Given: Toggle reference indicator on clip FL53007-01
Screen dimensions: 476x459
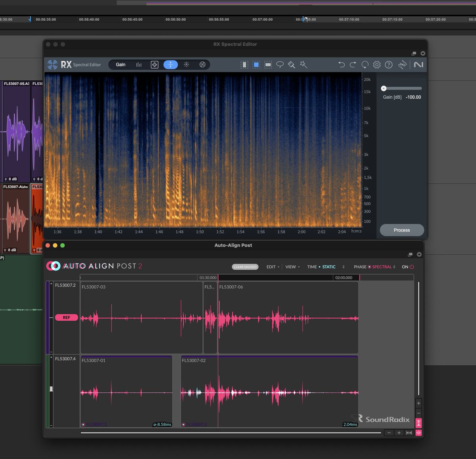Looking at the screenshot, I should [83, 425].
